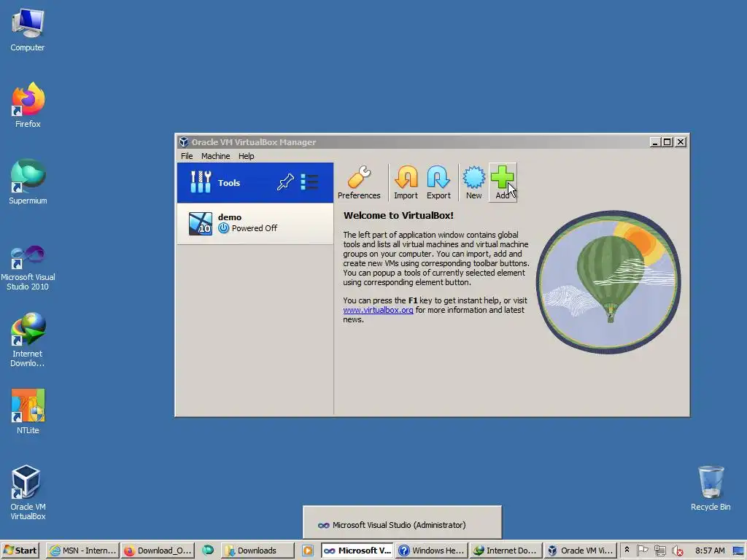Click the Internet Download Manager shortcut
This screenshot has height=560, width=747.
coord(28,340)
